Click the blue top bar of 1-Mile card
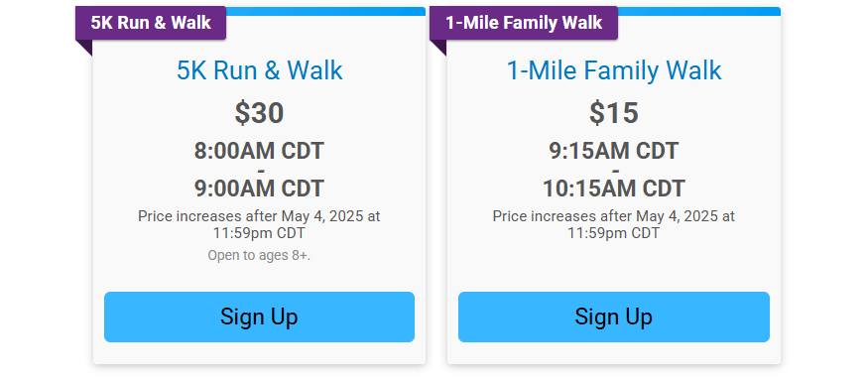The height and width of the screenshot is (380, 868). 699,11
